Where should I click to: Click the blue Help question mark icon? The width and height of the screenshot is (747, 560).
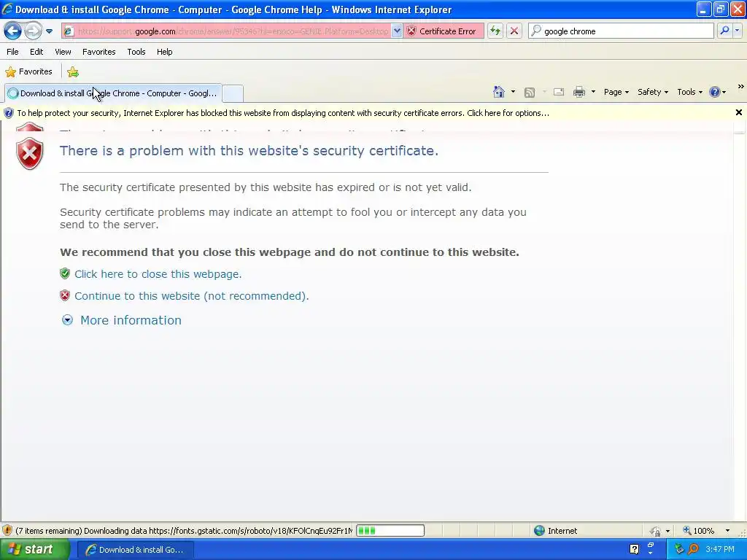pyautogui.click(x=715, y=92)
